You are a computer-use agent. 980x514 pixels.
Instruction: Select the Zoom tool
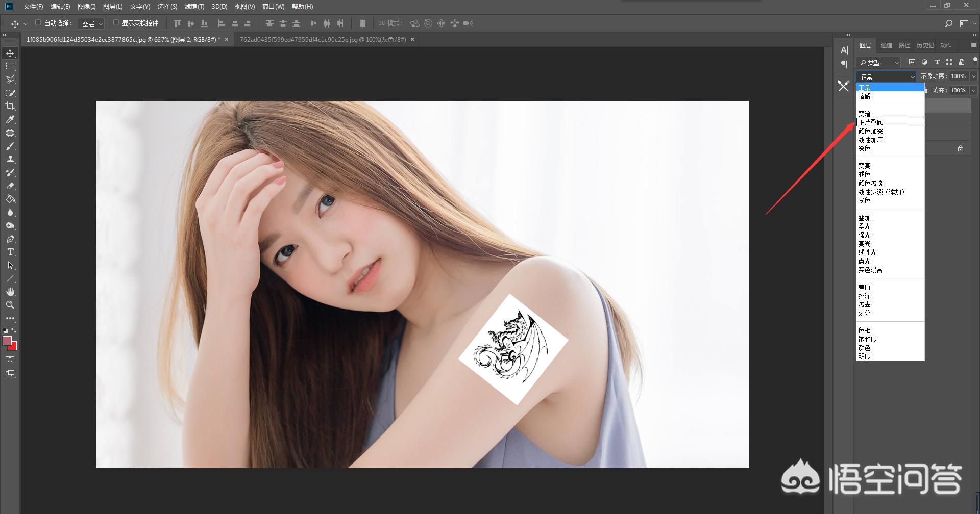pyautogui.click(x=10, y=305)
